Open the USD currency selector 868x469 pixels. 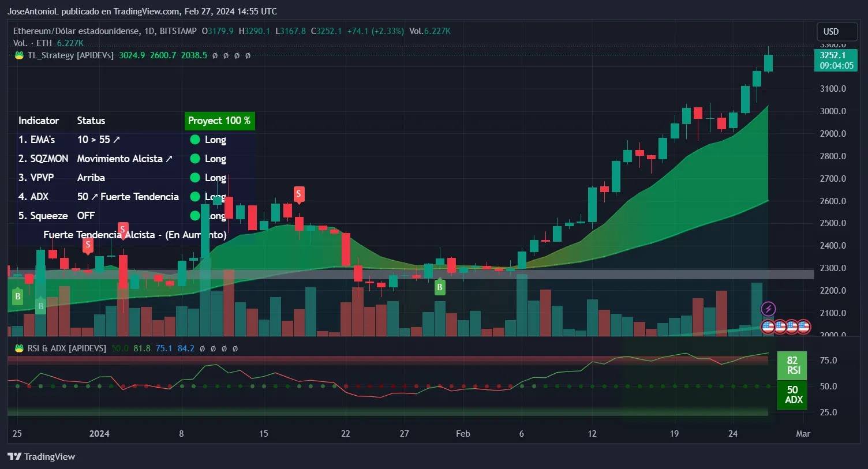(837, 31)
